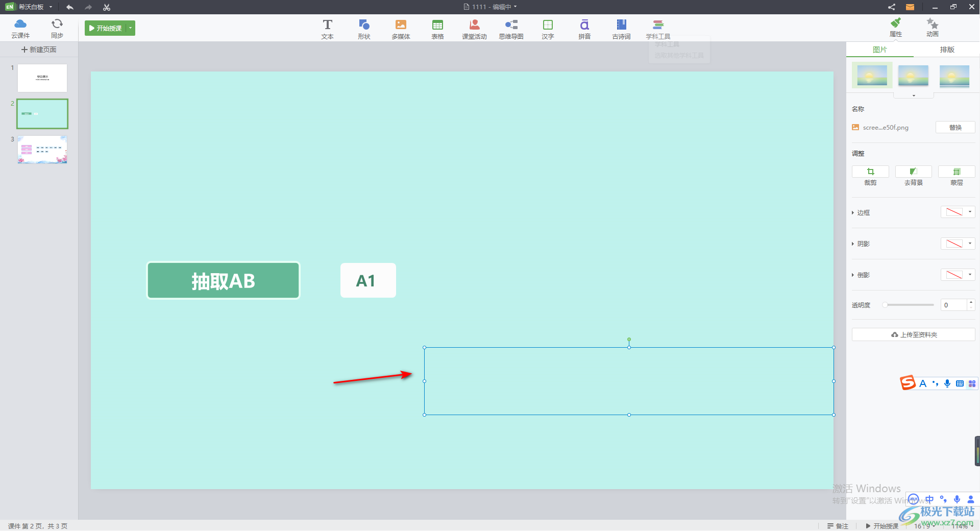The width and height of the screenshot is (980, 531).
Task: Open the 114% zoom level dropdown
Action: coord(963,526)
